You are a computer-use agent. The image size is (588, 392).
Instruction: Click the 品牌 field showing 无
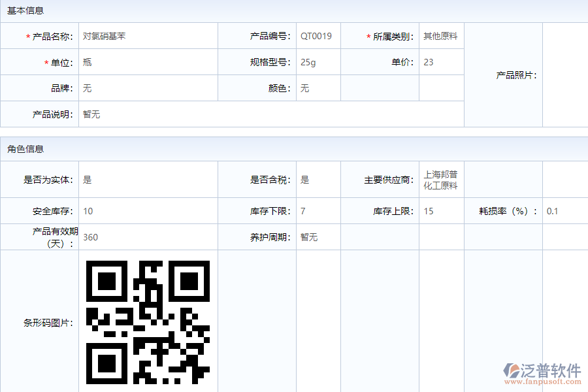(88, 88)
